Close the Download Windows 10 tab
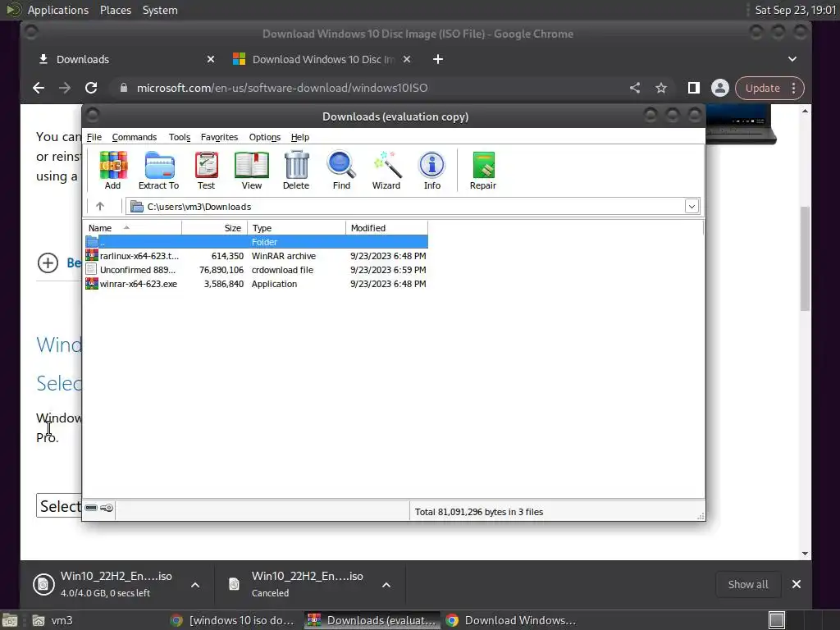Screen dimensions: 840x630 click(407, 59)
